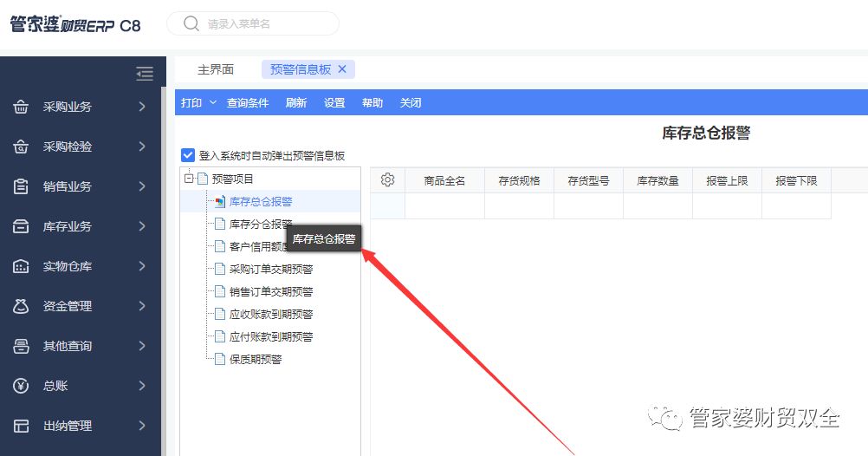Click the 总账 yen circle icon
Screen dimensions: 868x456
(x=22, y=386)
